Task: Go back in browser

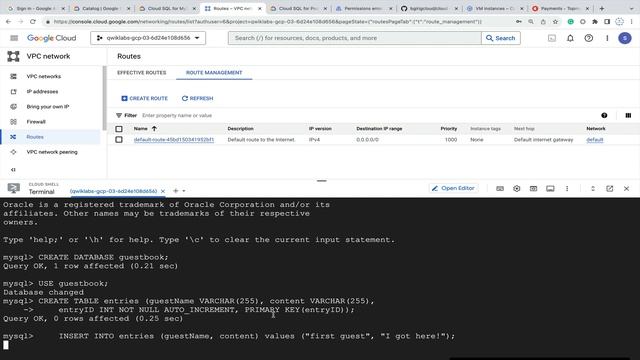Action: (x=8, y=22)
